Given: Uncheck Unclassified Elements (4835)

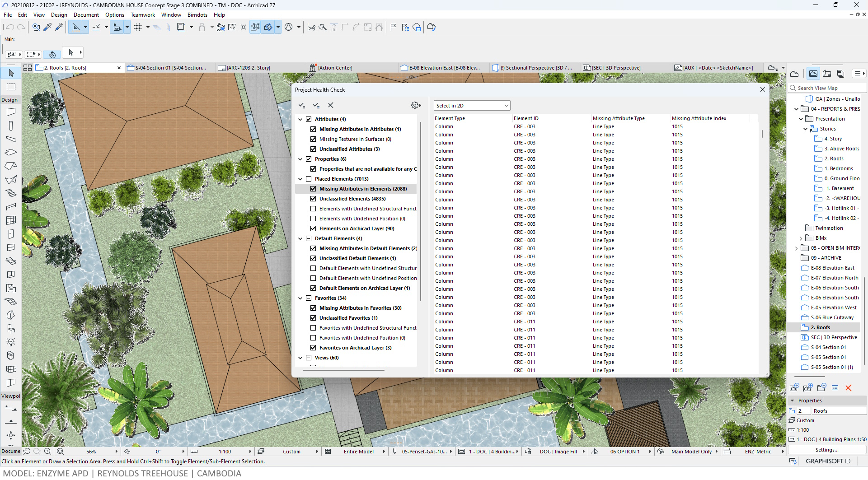Looking at the screenshot, I should pyautogui.click(x=313, y=199).
